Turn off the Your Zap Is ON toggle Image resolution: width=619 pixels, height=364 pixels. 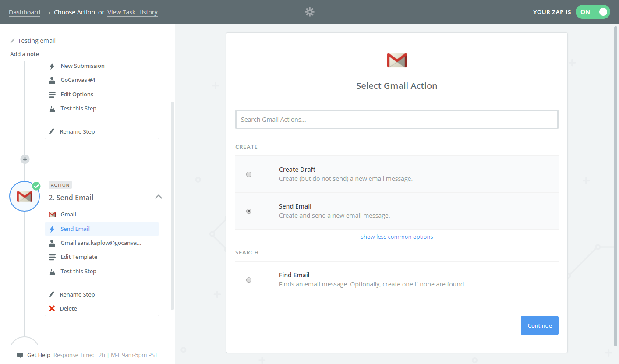592,12
